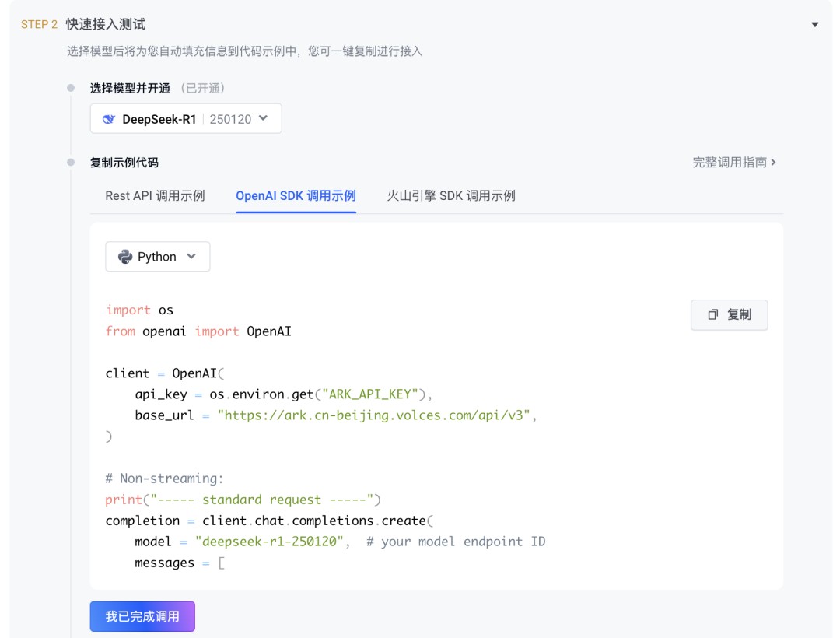Screen dimensions: 840x638
Task: Click the step dot beside 复制示例代码
Action: pyautogui.click(x=71, y=163)
